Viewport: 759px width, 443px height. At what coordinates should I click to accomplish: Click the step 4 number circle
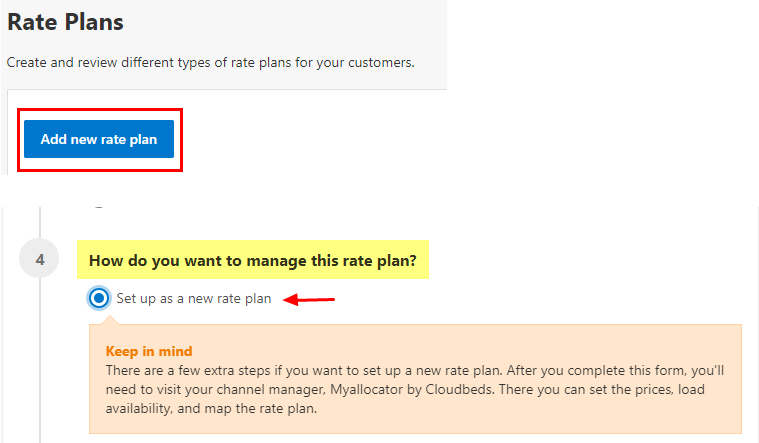[x=40, y=260]
